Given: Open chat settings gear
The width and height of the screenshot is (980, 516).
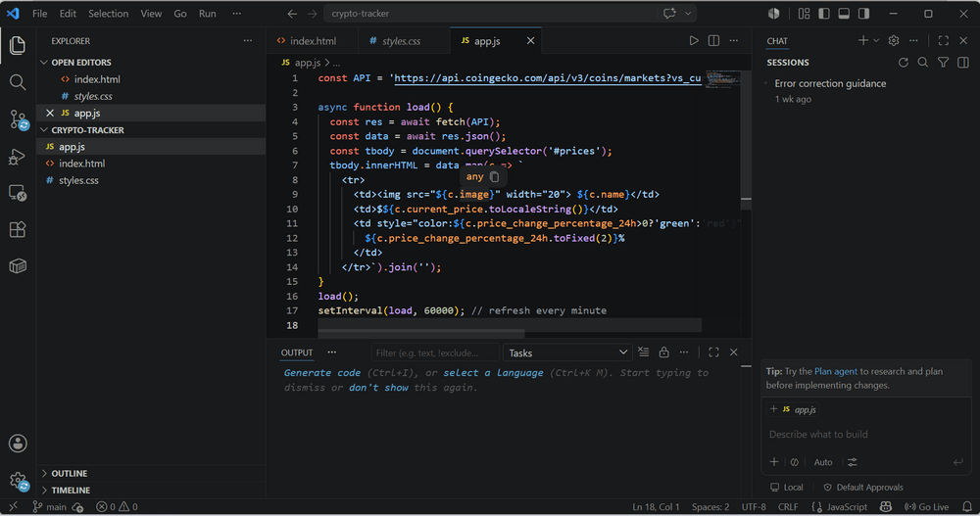Looking at the screenshot, I should coord(894,40).
